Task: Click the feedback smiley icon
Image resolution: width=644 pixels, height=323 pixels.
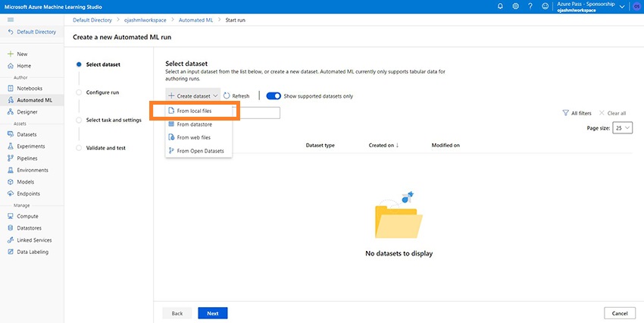Action: (x=546, y=6)
